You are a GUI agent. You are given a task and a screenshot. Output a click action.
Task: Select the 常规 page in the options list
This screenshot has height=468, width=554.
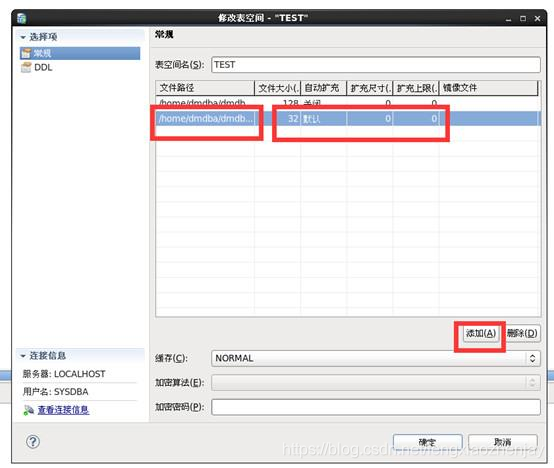click(x=80, y=53)
